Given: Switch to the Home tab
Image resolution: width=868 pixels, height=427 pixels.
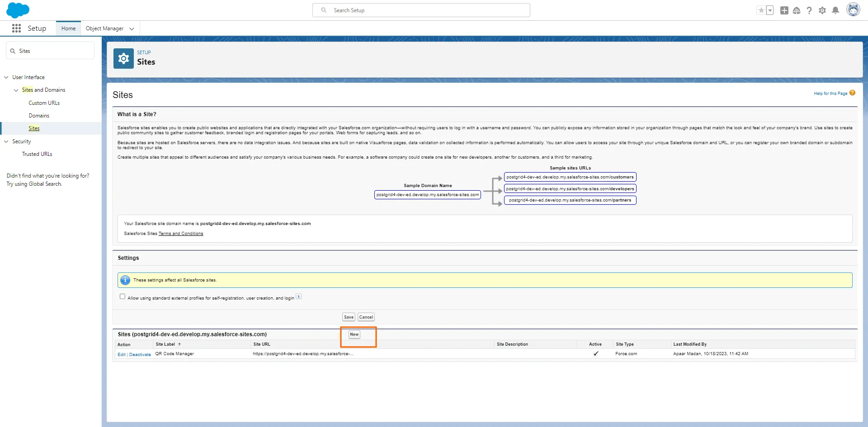Looking at the screenshot, I should [x=68, y=28].
